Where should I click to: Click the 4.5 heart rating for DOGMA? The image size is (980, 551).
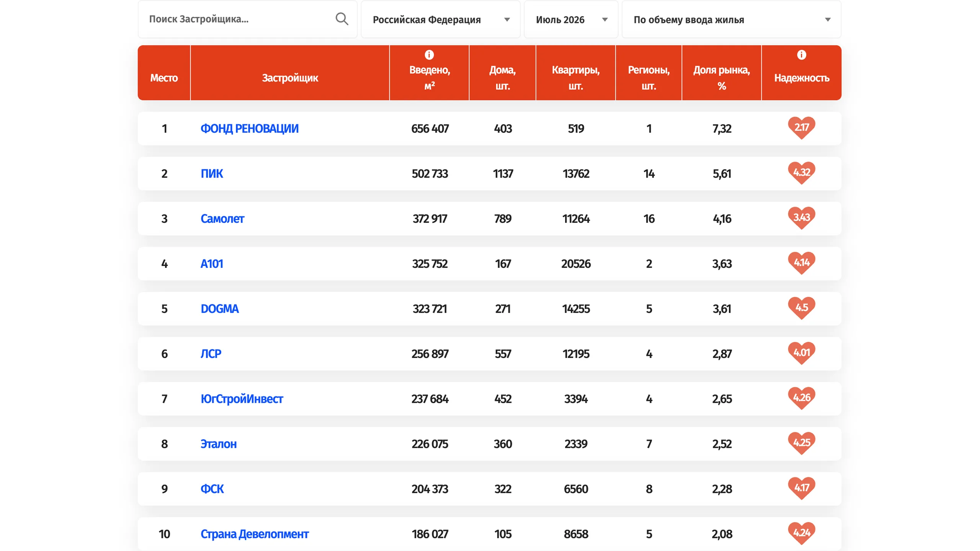pos(801,308)
